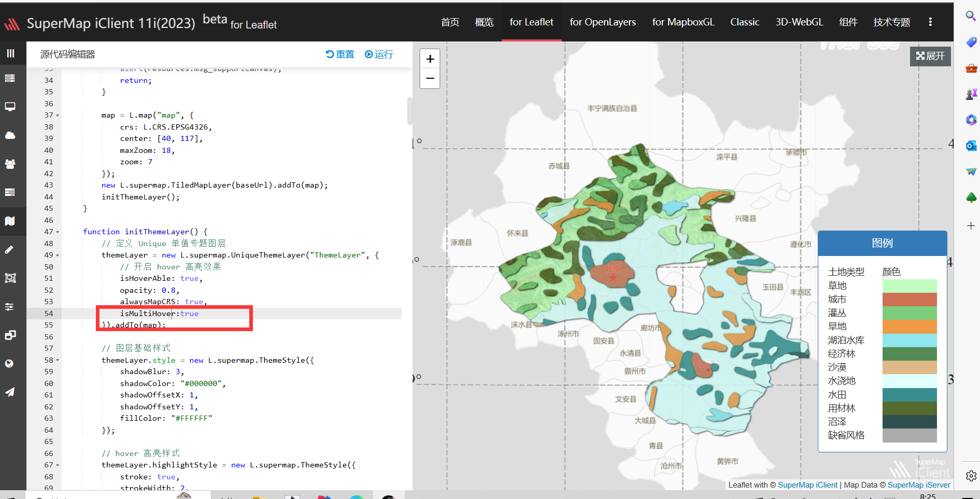Open the pencil edit sidebar icon
Screen dimensions: 980x499
tap(9, 250)
